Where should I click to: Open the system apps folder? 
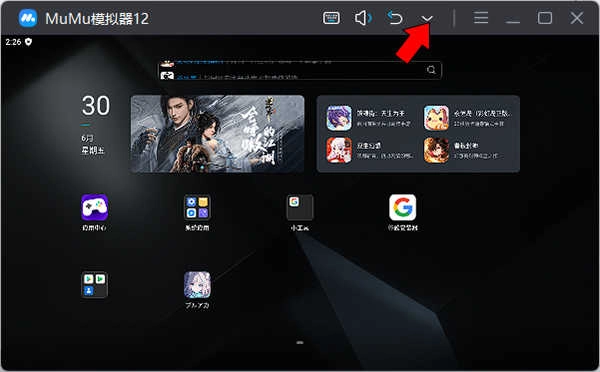point(197,207)
